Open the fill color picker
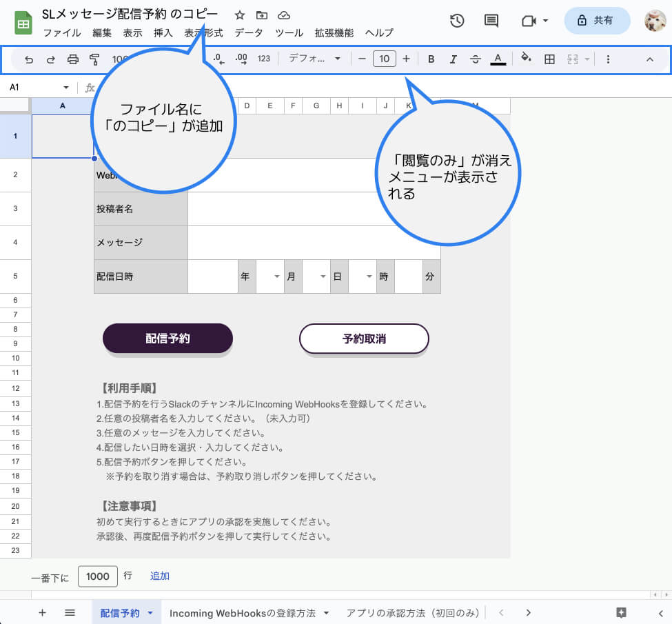Viewport: 672px width, 624px height. tap(526, 58)
